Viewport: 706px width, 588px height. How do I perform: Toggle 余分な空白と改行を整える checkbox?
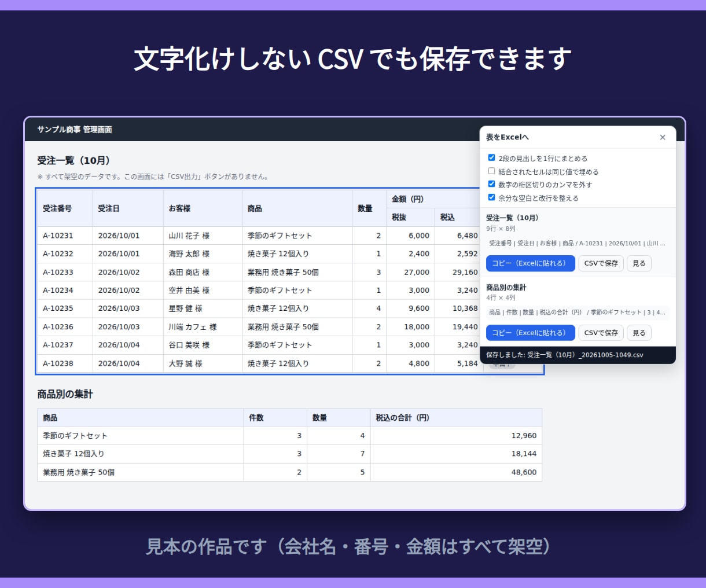tap(491, 197)
